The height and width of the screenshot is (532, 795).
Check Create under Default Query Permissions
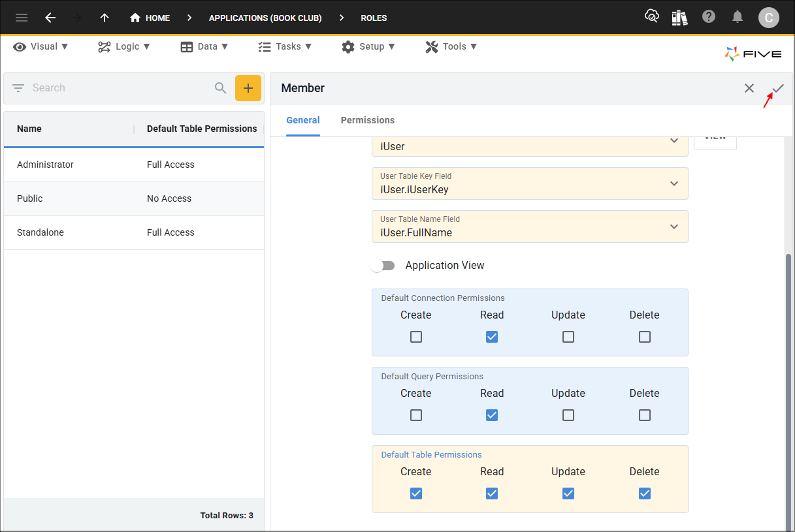pyautogui.click(x=416, y=415)
